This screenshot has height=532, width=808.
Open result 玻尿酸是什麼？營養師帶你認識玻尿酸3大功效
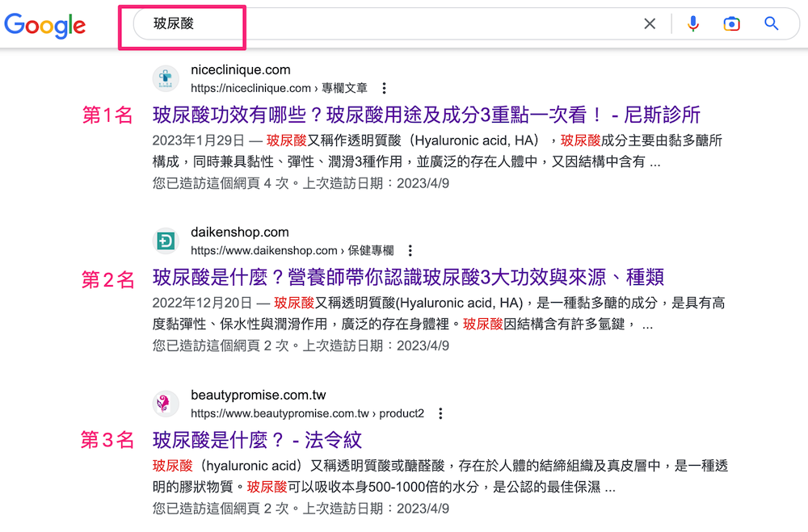pos(408,278)
